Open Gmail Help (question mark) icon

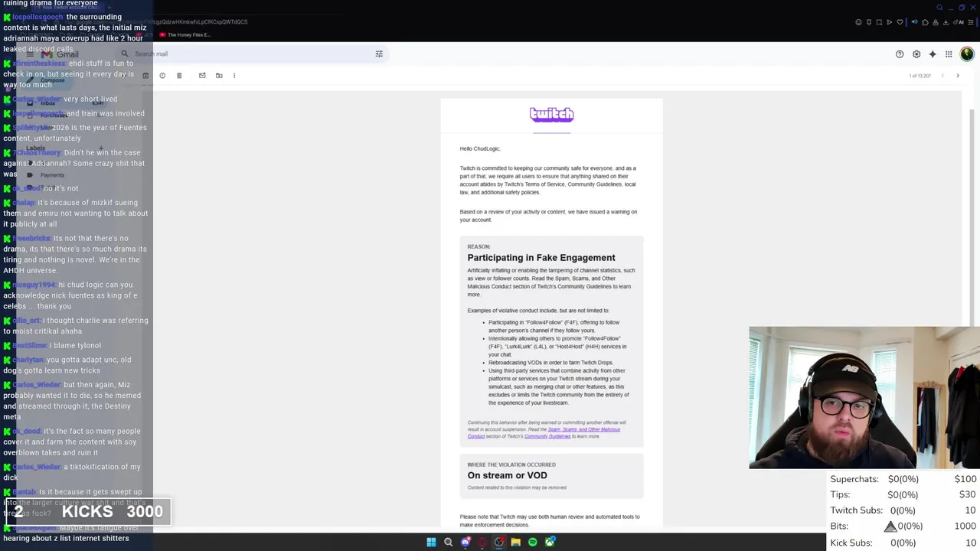click(900, 54)
